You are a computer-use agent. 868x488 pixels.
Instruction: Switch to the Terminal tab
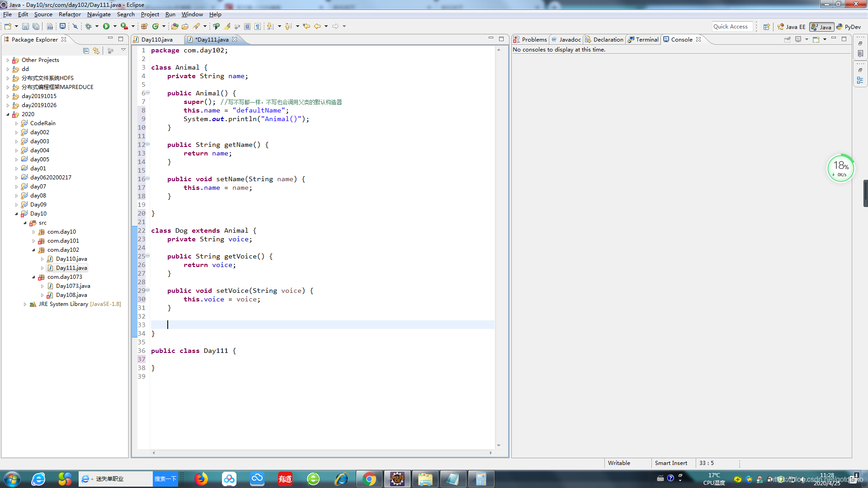tap(643, 40)
